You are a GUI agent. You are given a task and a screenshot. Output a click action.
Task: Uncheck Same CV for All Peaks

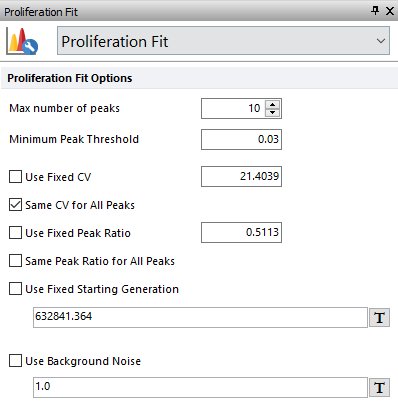tap(15, 205)
